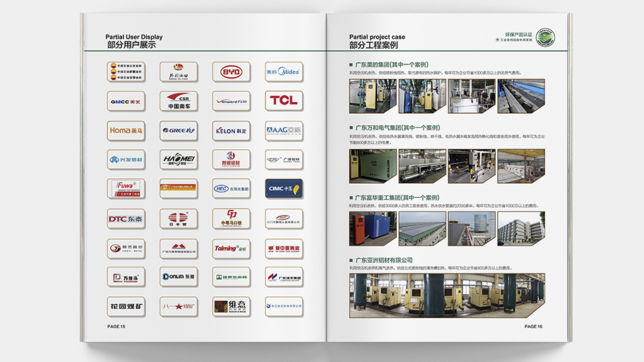Viewport: 644px width, 362px height.
Task: Click the Taiming logo tile
Action: click(231, 248)
